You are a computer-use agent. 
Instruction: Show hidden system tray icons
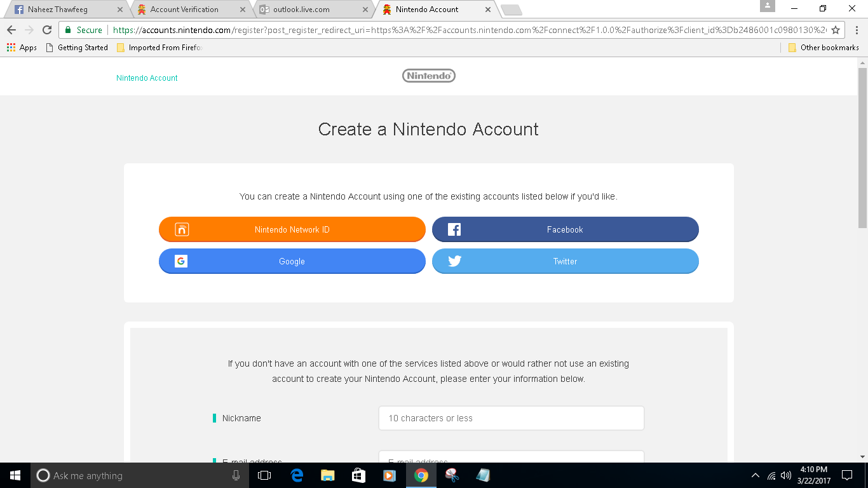point(755,475)
